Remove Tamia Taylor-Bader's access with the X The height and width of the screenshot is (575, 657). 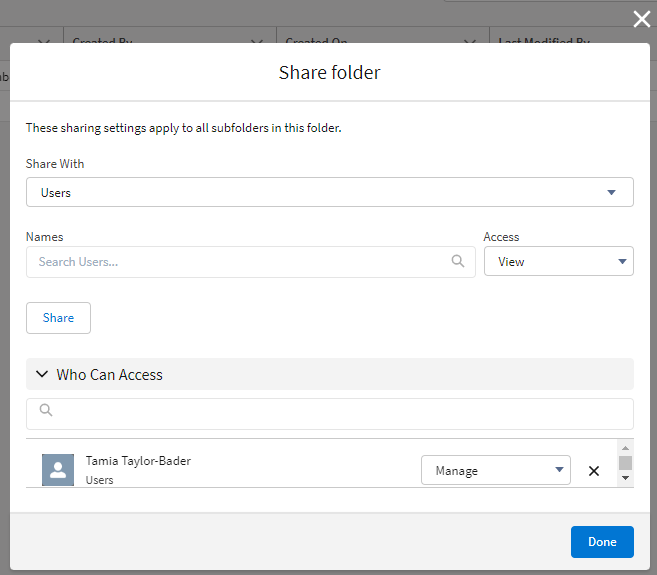pyautogui.click(x=594, y=471)
